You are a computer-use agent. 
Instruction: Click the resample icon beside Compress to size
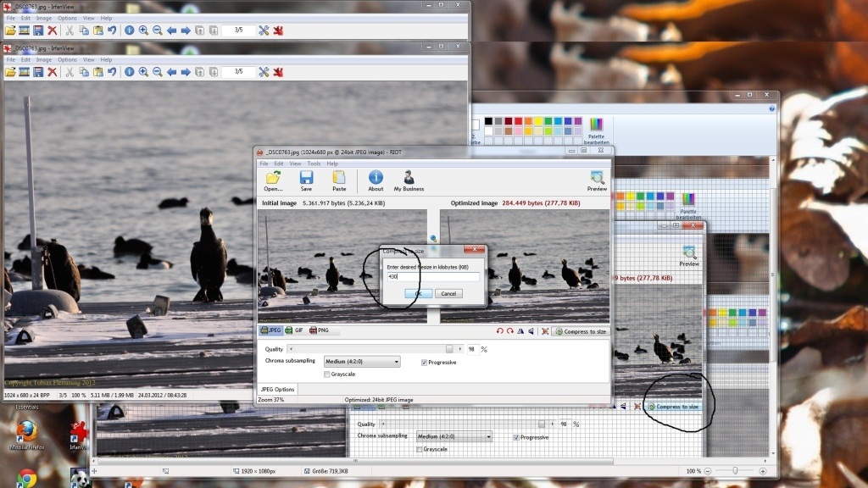point(545,331)
